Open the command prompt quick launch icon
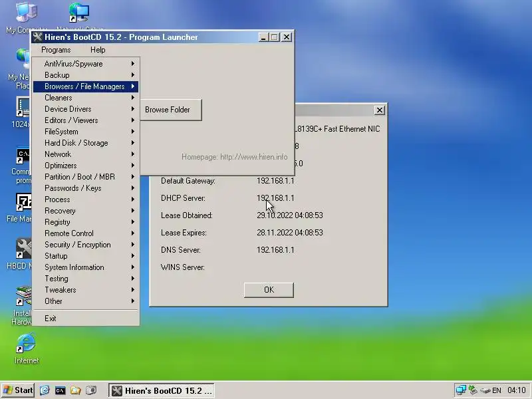Image resolution: width=532 pixels, height=399 pixels. pyautogui.click(x=60, y=390)
